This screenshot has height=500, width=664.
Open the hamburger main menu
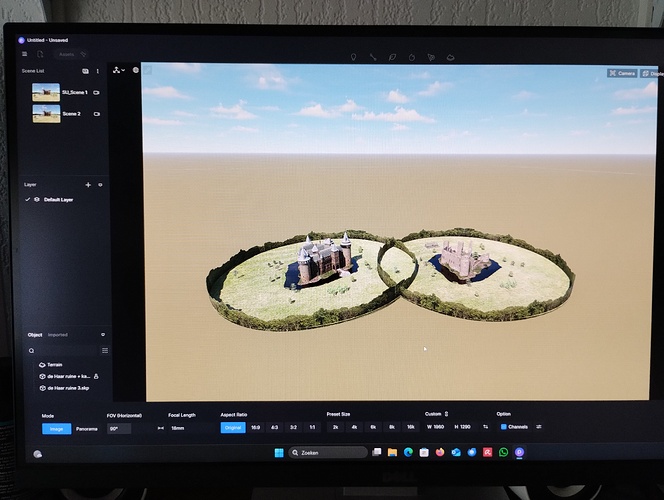25,54
